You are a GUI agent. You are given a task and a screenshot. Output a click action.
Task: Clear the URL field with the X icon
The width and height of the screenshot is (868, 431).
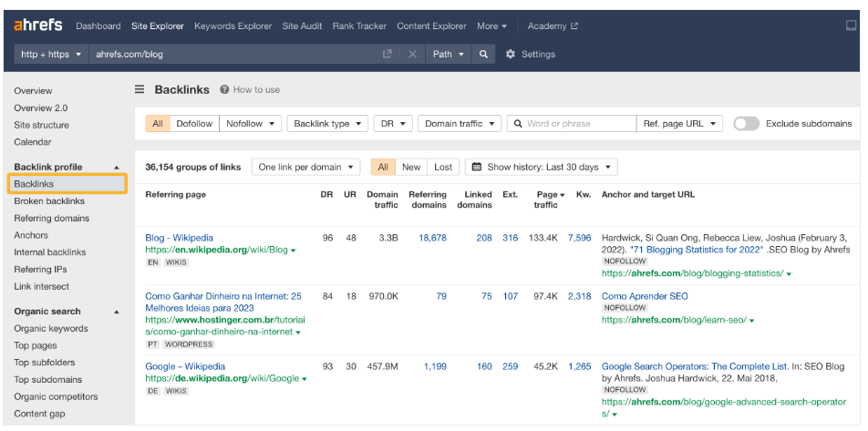(412, 55)
